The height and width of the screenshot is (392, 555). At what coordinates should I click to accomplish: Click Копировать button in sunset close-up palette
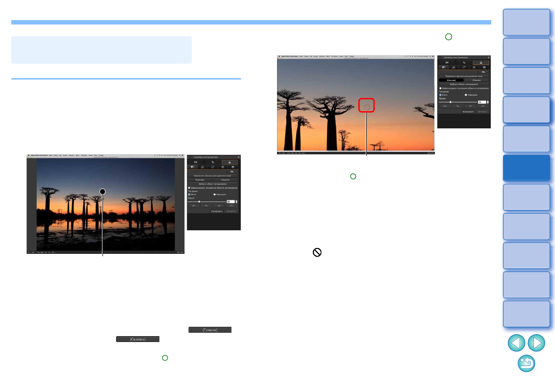click(x=468, y=111)
